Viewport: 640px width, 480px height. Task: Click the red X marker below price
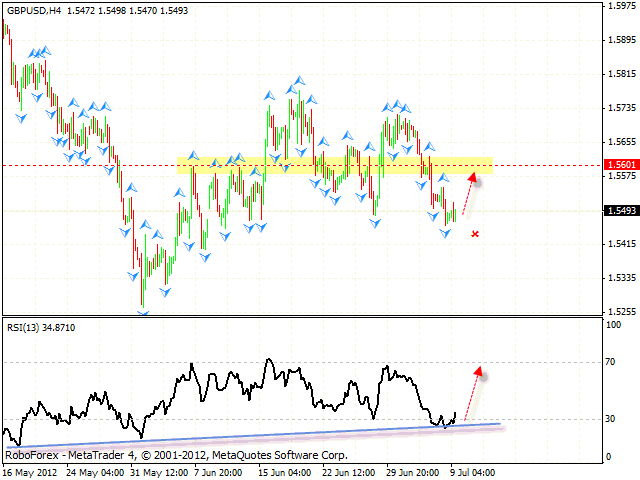(475, 234)
